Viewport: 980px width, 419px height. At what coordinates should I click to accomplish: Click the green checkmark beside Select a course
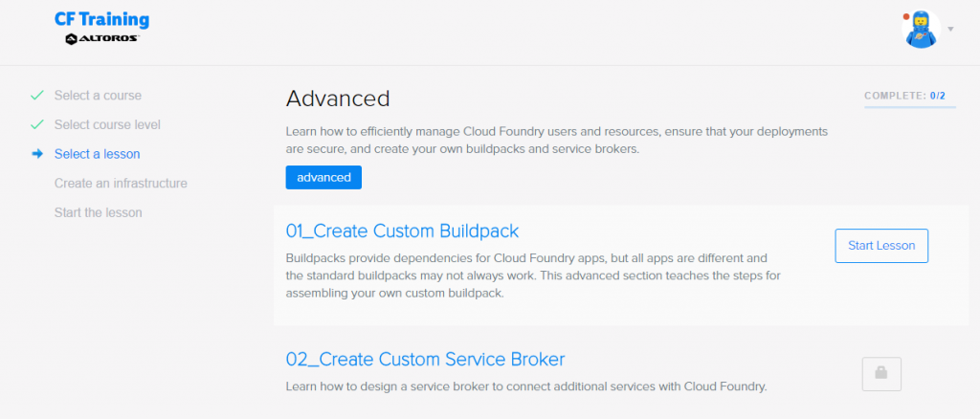click(x=37, y=96)
